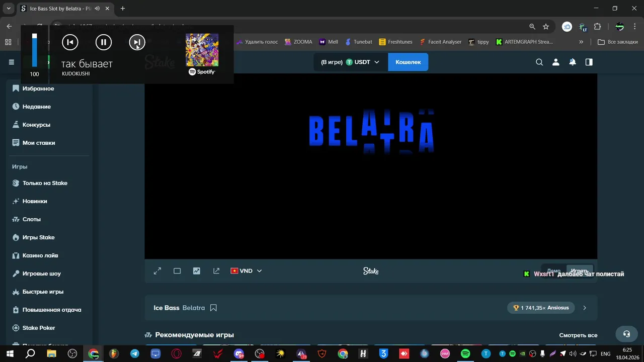Toggle theater mode rectangle icon
Viewport: 644px width, 362px height.
coord(177,271)
